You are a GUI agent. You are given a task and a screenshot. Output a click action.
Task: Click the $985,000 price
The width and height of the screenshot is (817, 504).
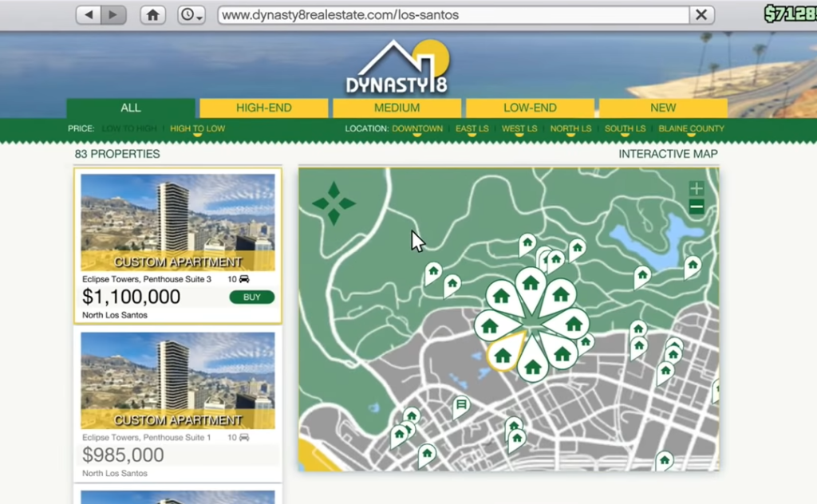[x=123, y=455]
